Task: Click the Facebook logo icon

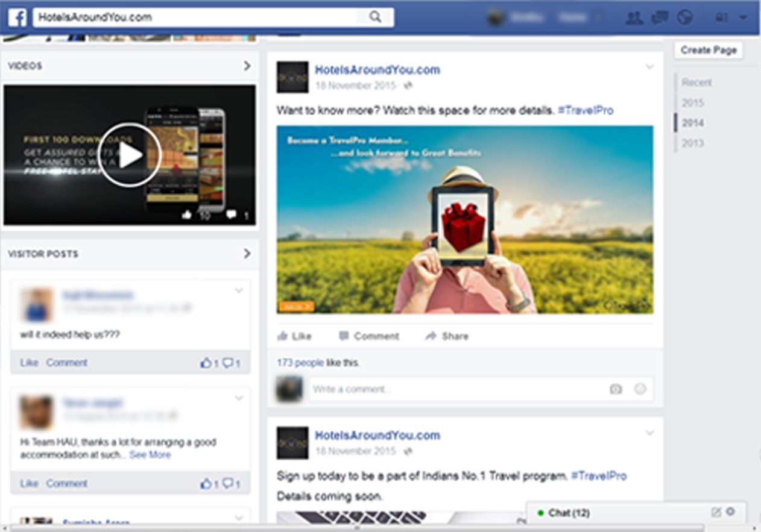Action: (17, 17)
